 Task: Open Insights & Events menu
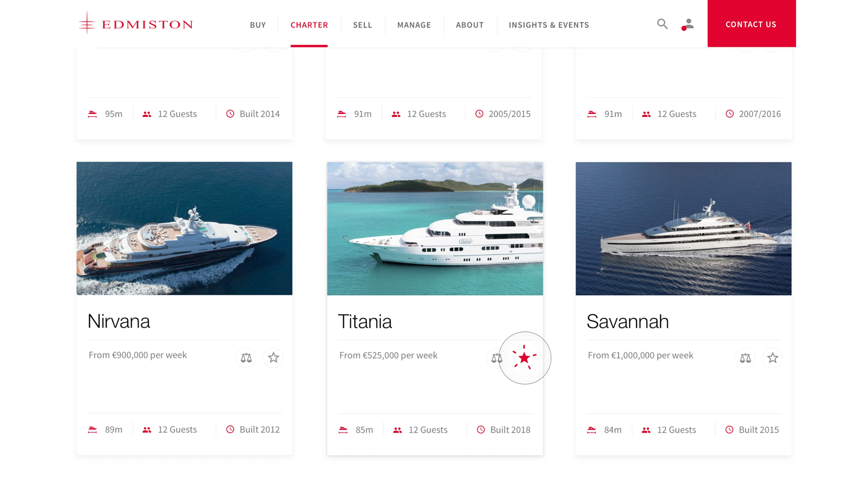pos(549,25)
